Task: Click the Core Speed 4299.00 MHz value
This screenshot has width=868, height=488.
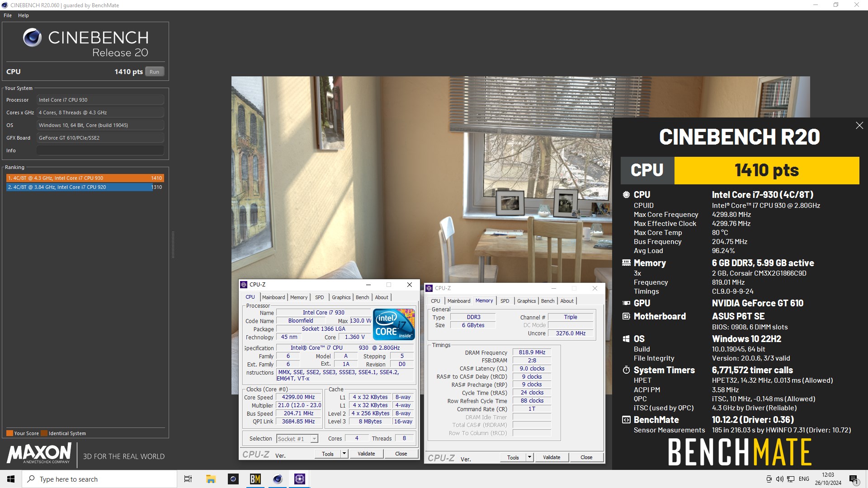Action: tap(298, 398)
